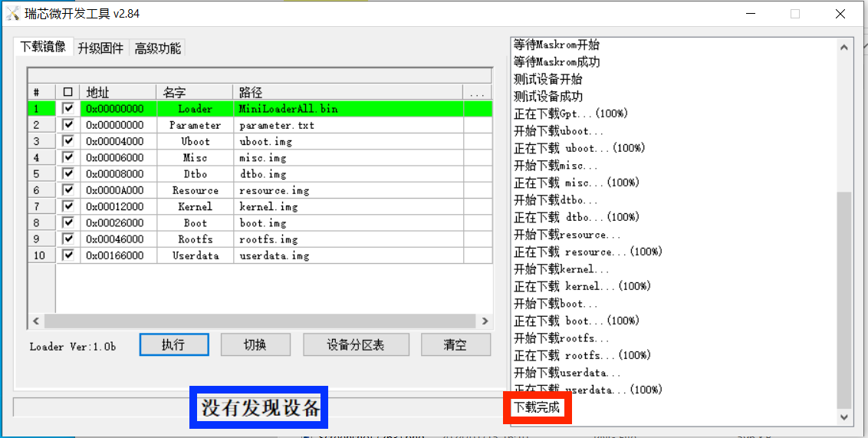The image size is (868, 438).
Task: Click address cell 0x00008000
Action: 118,174
